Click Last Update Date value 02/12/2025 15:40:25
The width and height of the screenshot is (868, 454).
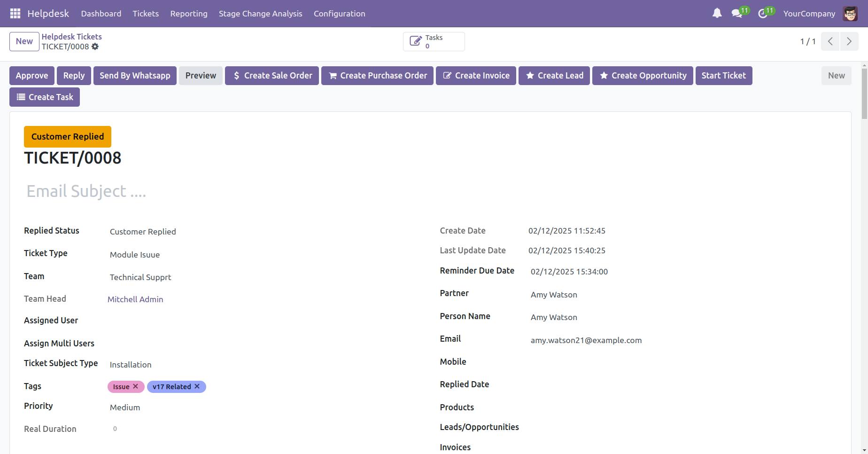click(567, 250)
